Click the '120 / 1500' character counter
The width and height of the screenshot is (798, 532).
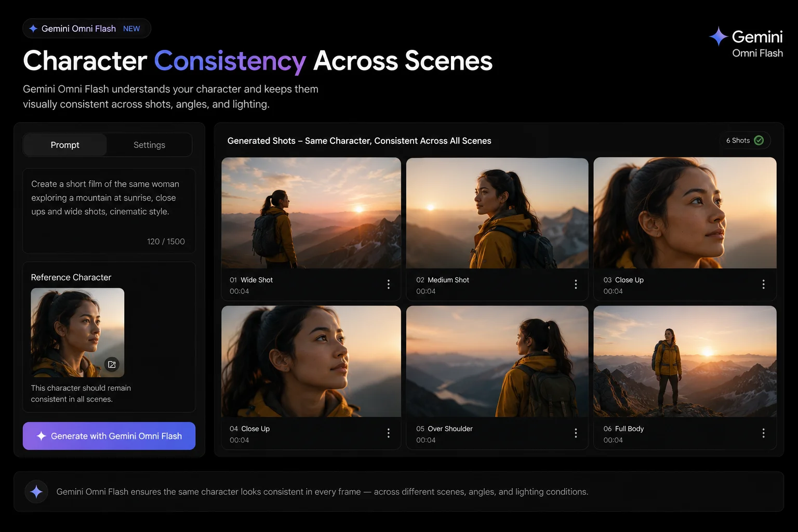pyautogui.click(x=166, y=242)
